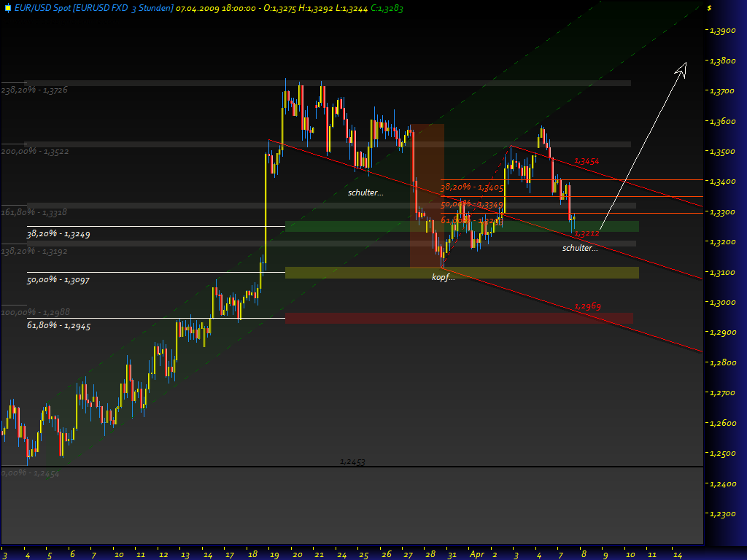Click the 'Apr' label on the date axis
Image resolution: width=747 pixels, height=560 pixels.
(x=478, y=554)
